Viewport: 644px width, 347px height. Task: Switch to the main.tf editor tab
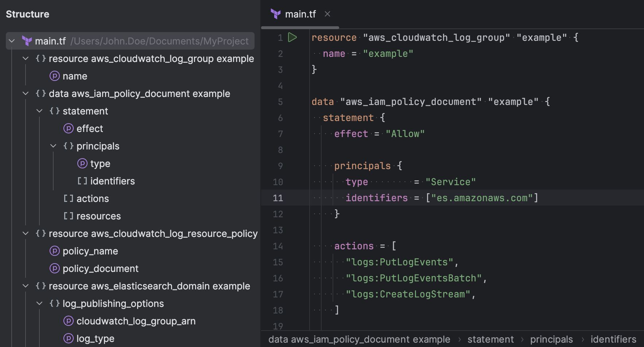click(x=300, y=14)
